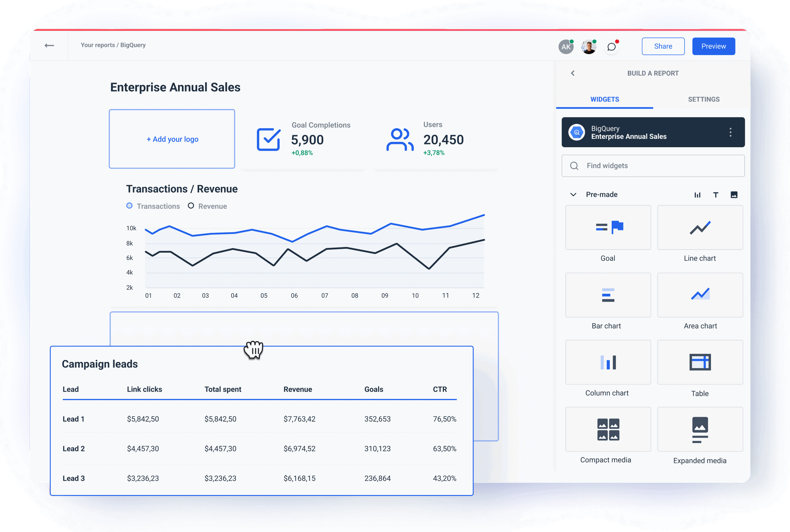Filter widgets by text T icon
Image resolution: width=790 pixels, height=532 pixels.
(x=716, y=195)
